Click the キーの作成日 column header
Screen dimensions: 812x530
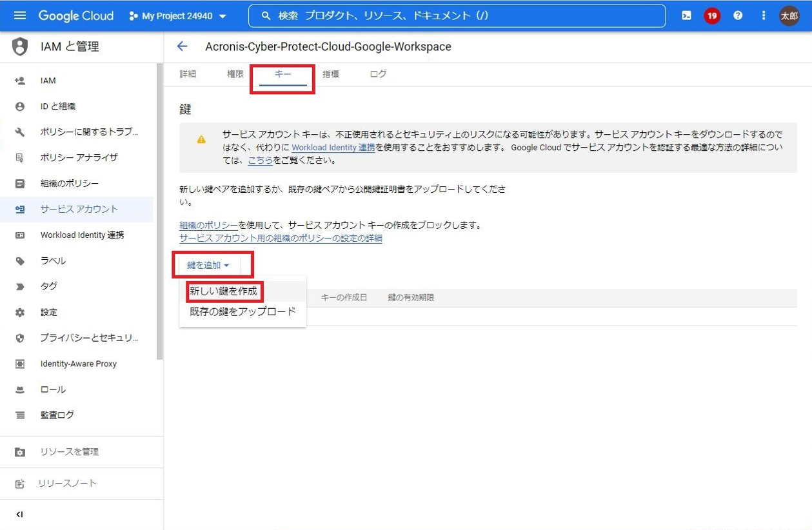click(344, 298)
